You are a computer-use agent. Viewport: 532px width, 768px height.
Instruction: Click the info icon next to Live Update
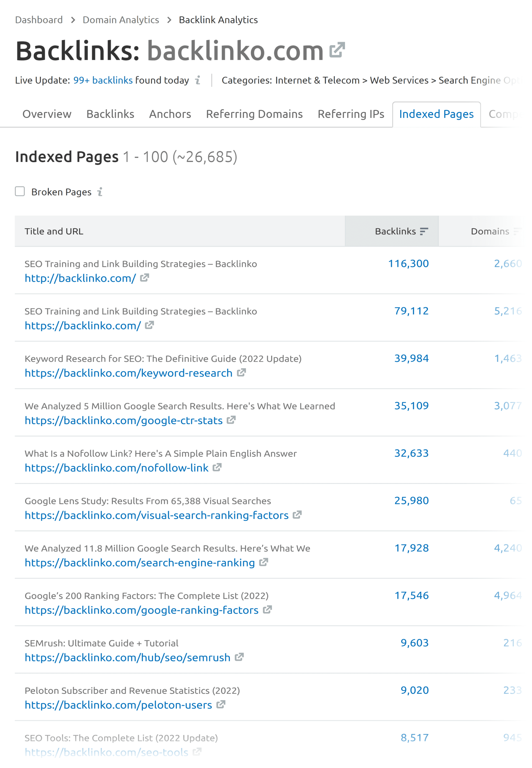click(198, 81)
